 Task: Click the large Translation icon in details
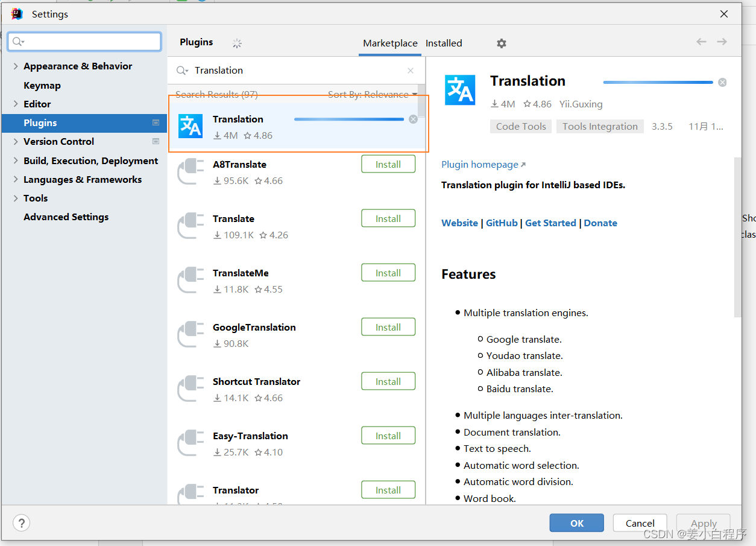coord(460,90)
